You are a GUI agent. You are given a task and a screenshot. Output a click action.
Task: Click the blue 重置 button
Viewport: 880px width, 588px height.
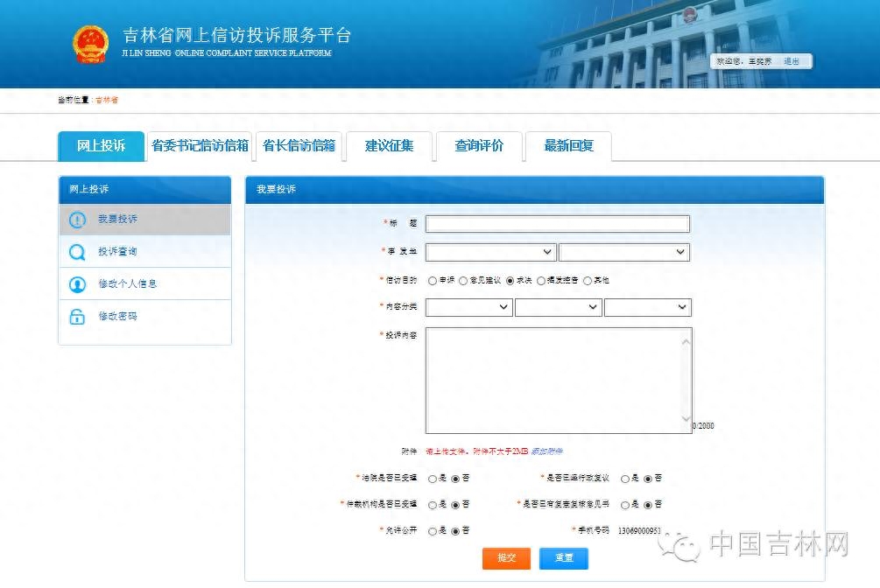(x=563, y=558)
